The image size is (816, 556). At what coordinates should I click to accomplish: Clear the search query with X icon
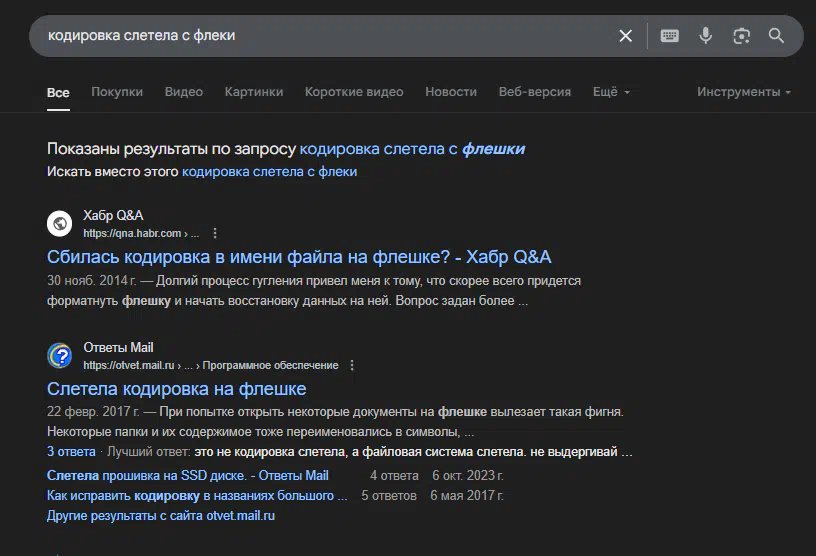(626, 36)
